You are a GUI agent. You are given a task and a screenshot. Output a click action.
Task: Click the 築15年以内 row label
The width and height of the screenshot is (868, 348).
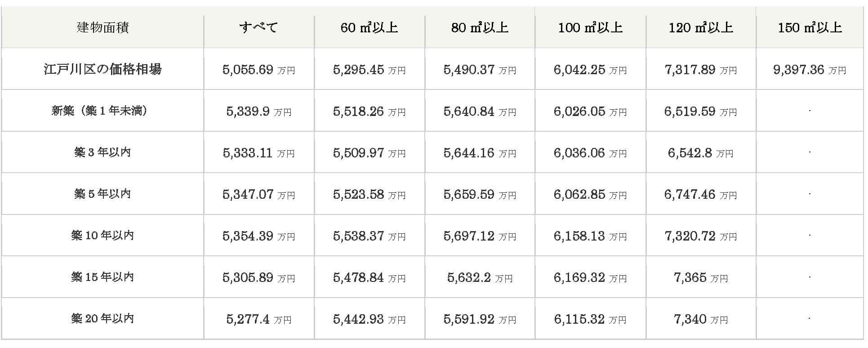tap(102, 277)
